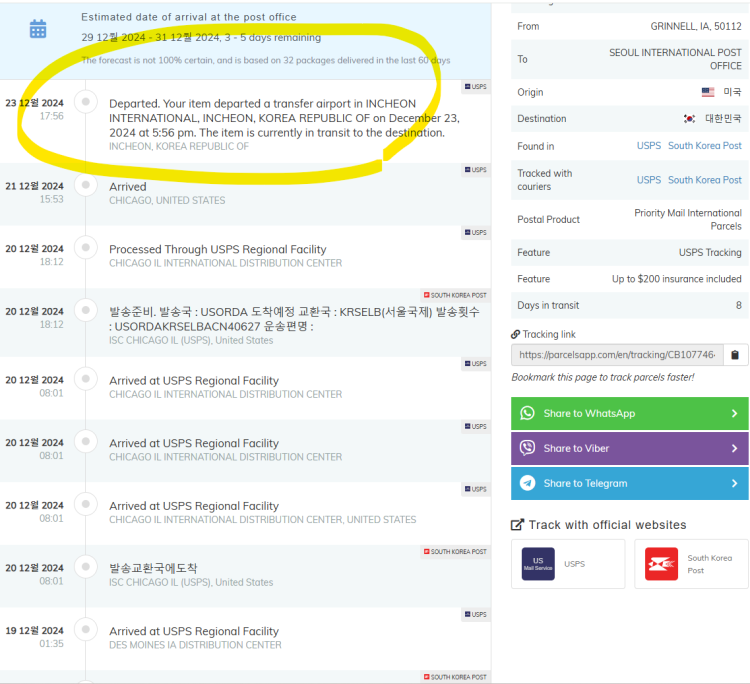The height and width of the screenshot is (684, 750).
Task: Click 'USPS Tracking' feature value
Action: pyautogui.click(x=710, y=253)
